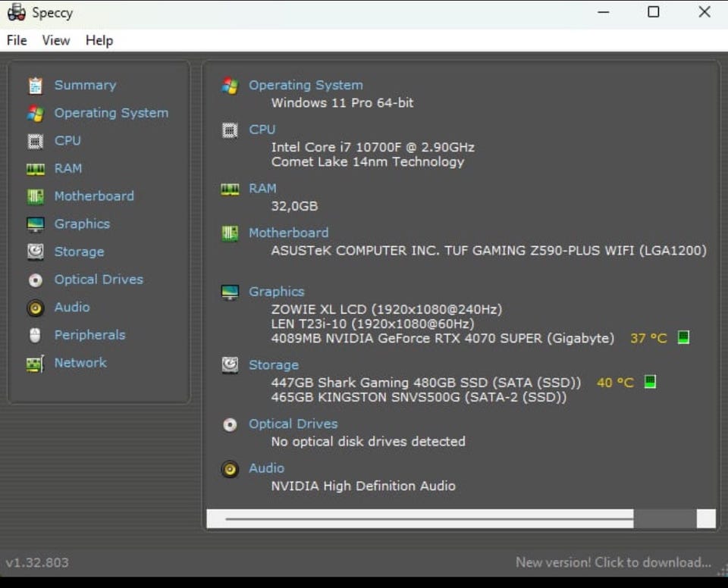Click the Optical Drives disc icon in summary panel

tap(230, 424)
